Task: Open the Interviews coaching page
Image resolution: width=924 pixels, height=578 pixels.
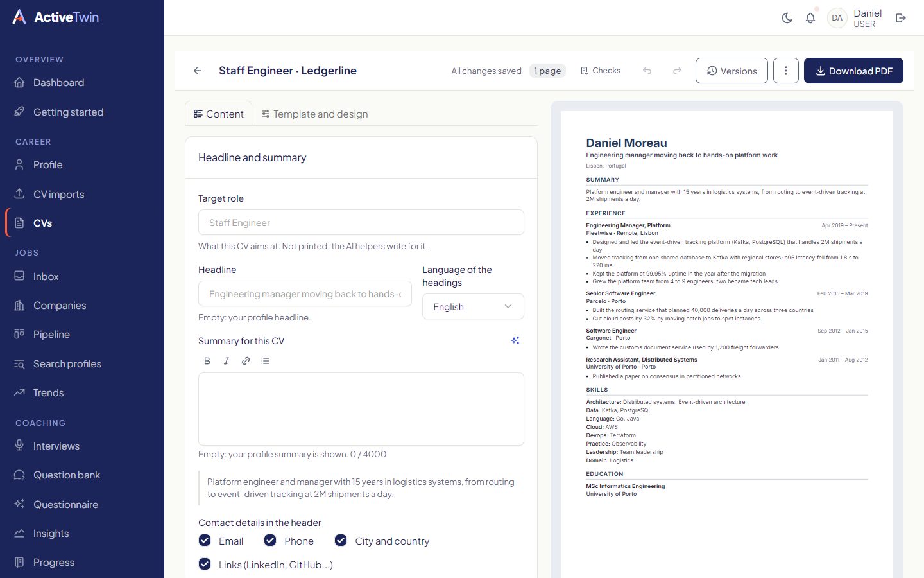Action: pos(82,446)
